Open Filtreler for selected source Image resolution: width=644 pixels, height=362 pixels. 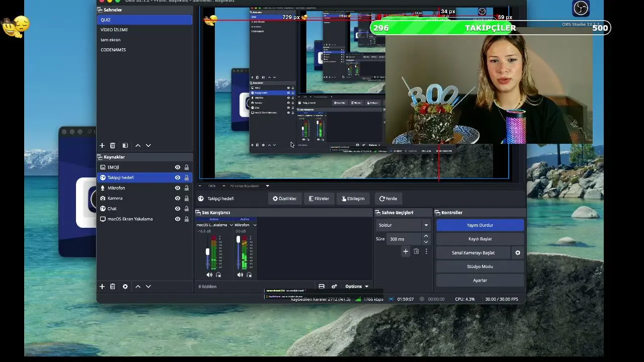(319, 199)
